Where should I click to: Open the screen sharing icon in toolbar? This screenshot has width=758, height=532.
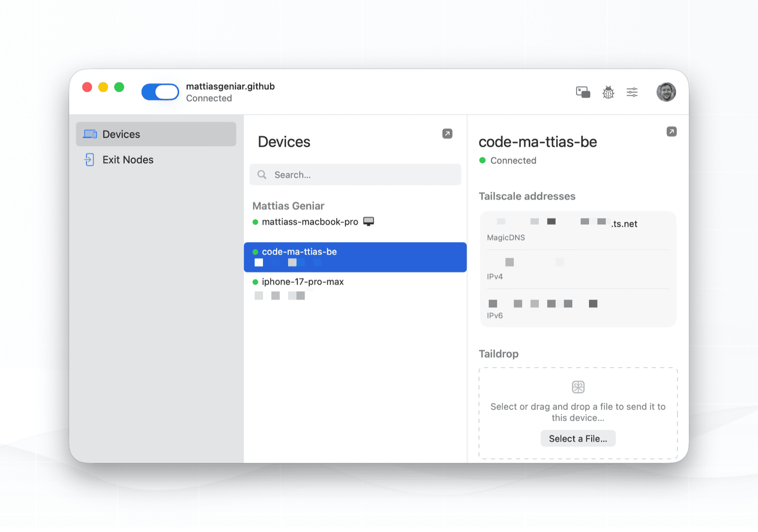tap(583, 92)
